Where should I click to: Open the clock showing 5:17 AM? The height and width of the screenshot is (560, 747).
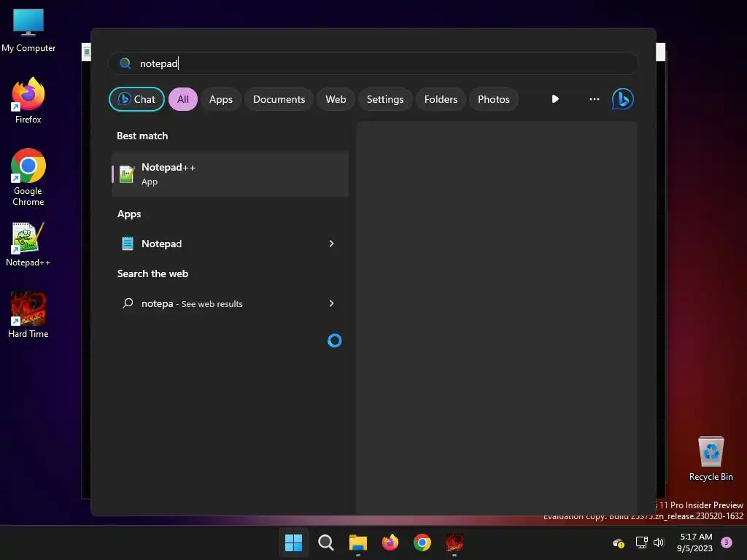click(695, 542)
